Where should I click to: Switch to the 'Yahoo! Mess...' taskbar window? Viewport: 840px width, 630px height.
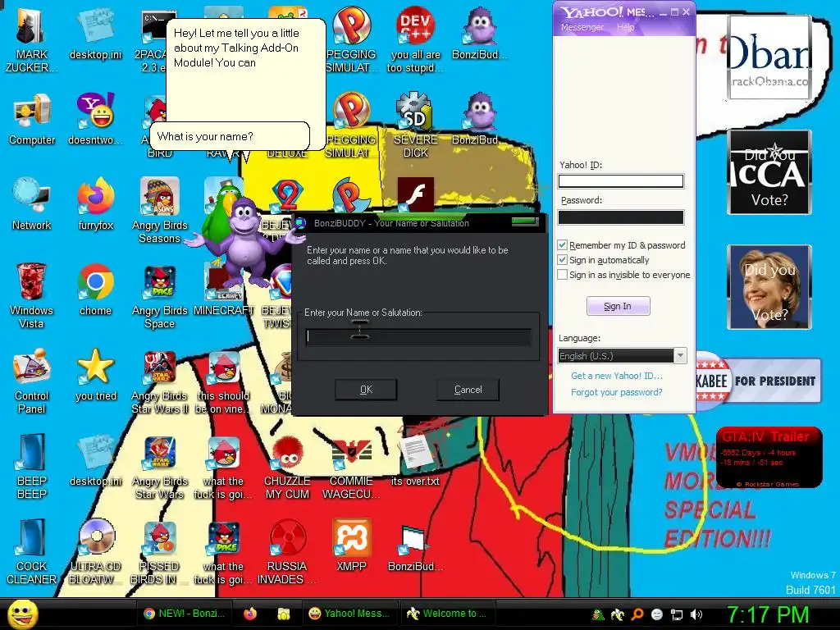click(x=350, y=614)
